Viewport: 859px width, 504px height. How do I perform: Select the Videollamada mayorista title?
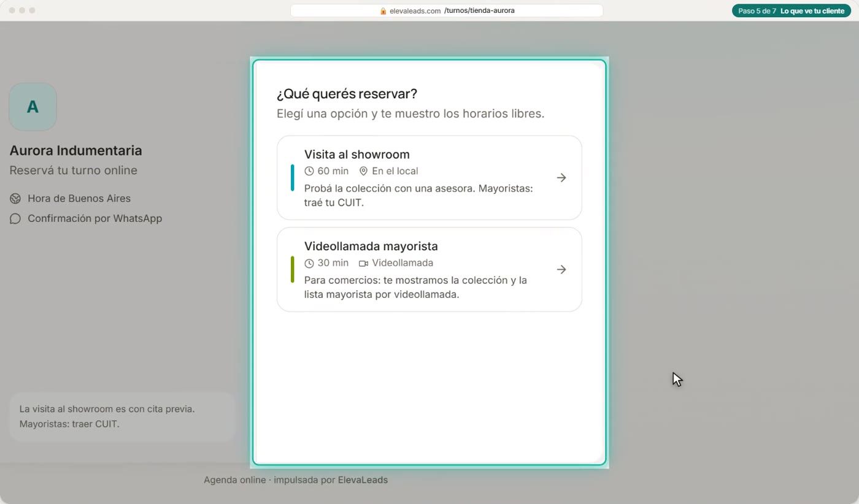371,246
